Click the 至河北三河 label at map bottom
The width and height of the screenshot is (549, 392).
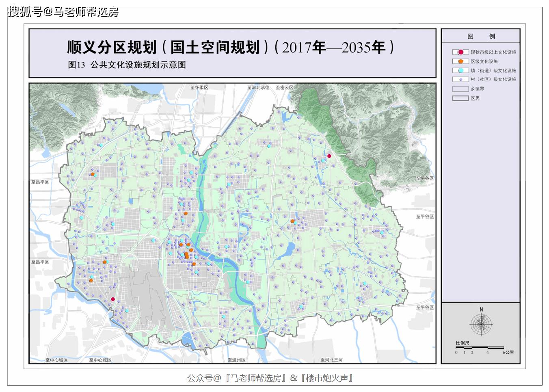pyautogui.click(x=332, y=360)
